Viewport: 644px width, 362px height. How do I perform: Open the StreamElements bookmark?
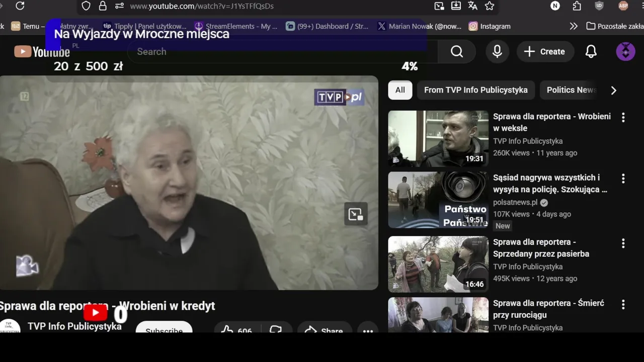(x=236, y=26)
